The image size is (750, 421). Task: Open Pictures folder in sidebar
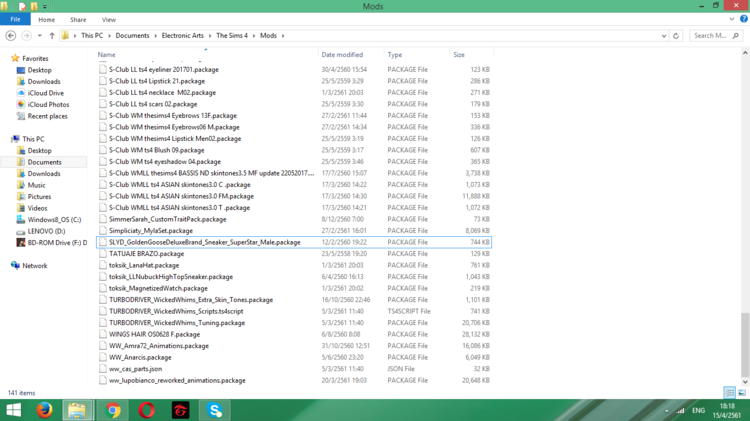coord(39,197)
